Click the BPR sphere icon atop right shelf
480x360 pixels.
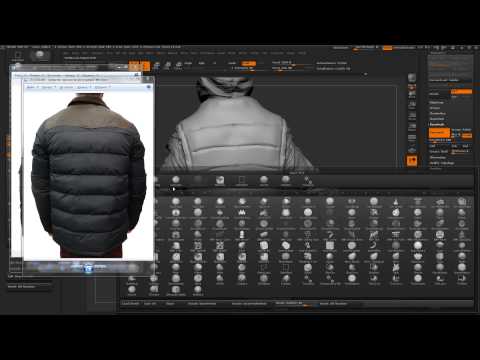(x=412, y=78)
